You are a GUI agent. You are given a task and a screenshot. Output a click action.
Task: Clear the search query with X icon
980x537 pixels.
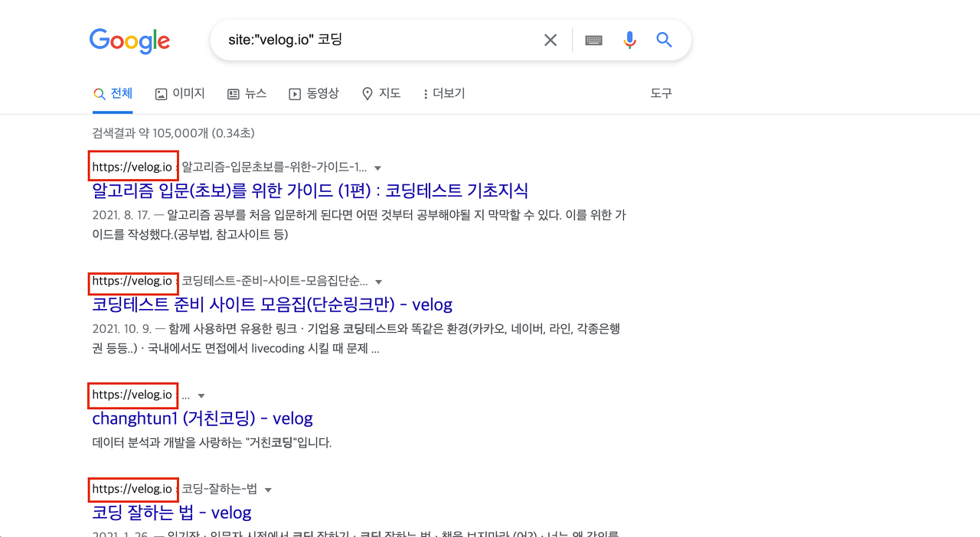[x=550, y=40]
